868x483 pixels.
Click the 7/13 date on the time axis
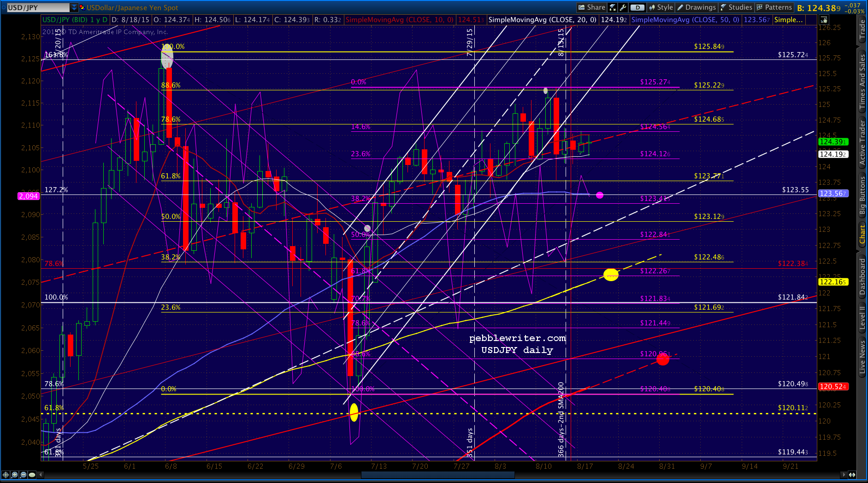coord(379,466)
